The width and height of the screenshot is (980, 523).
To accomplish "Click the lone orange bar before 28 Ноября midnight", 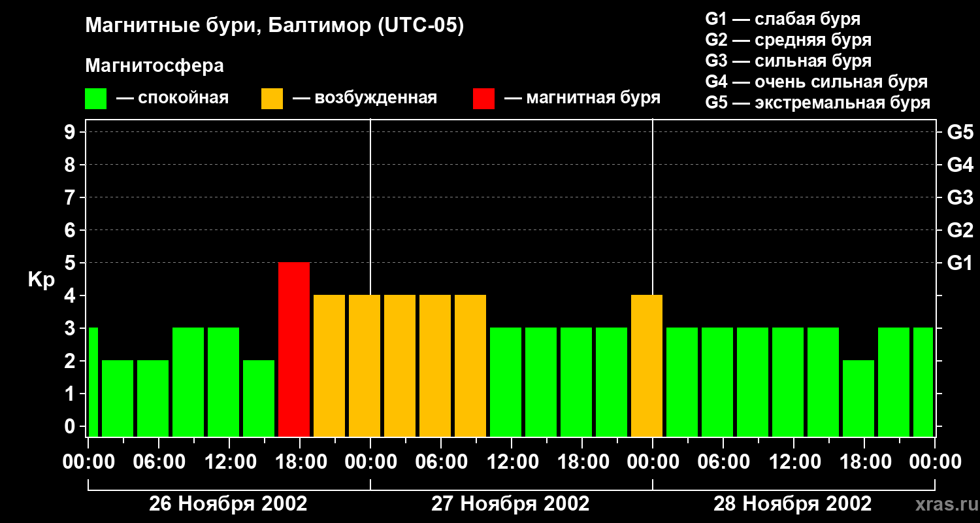I will coord(647,365).
